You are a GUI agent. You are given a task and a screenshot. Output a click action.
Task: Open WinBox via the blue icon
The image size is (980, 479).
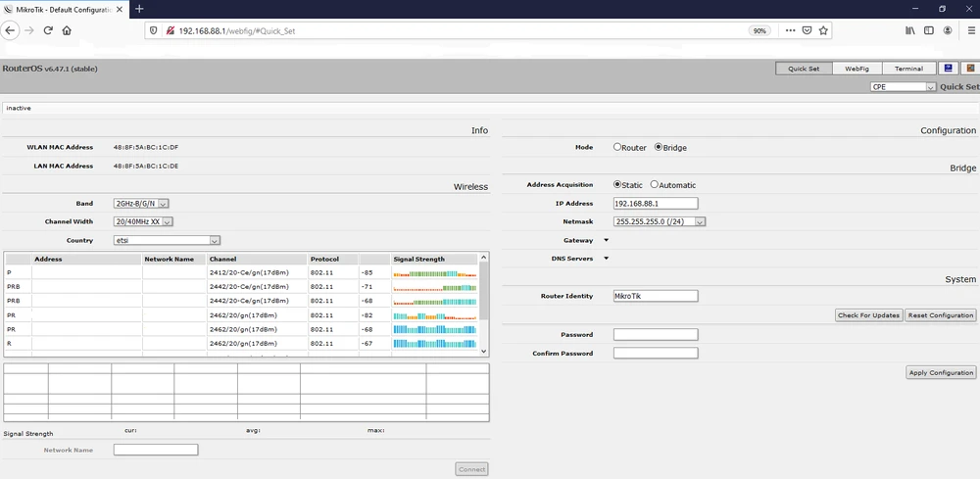948,68
